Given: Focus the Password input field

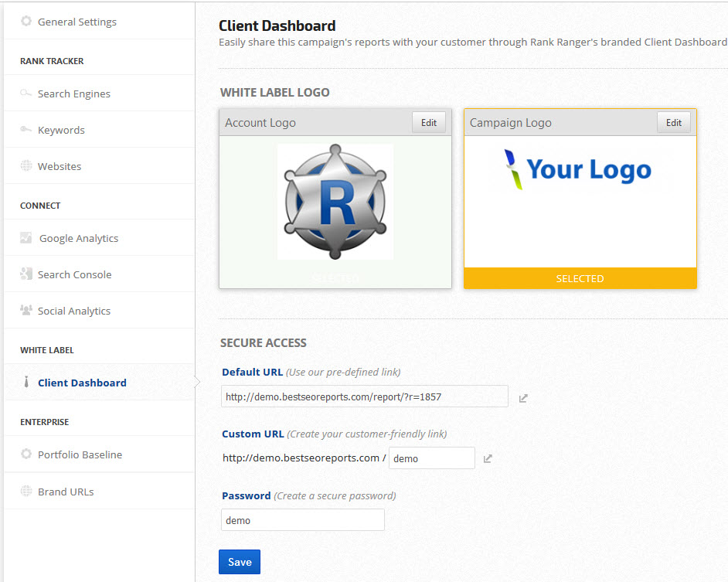Looking at the screenshot, I should click(x=302, y=520).
